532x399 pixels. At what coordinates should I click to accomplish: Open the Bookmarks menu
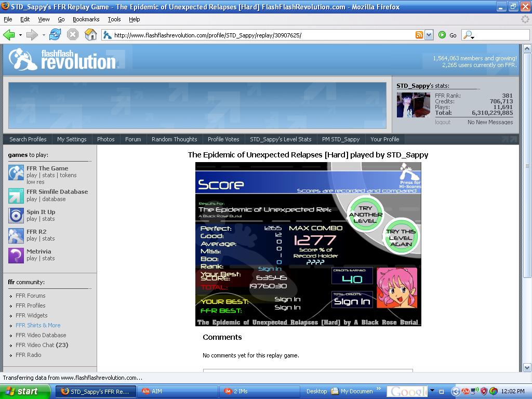coord(86,19)
